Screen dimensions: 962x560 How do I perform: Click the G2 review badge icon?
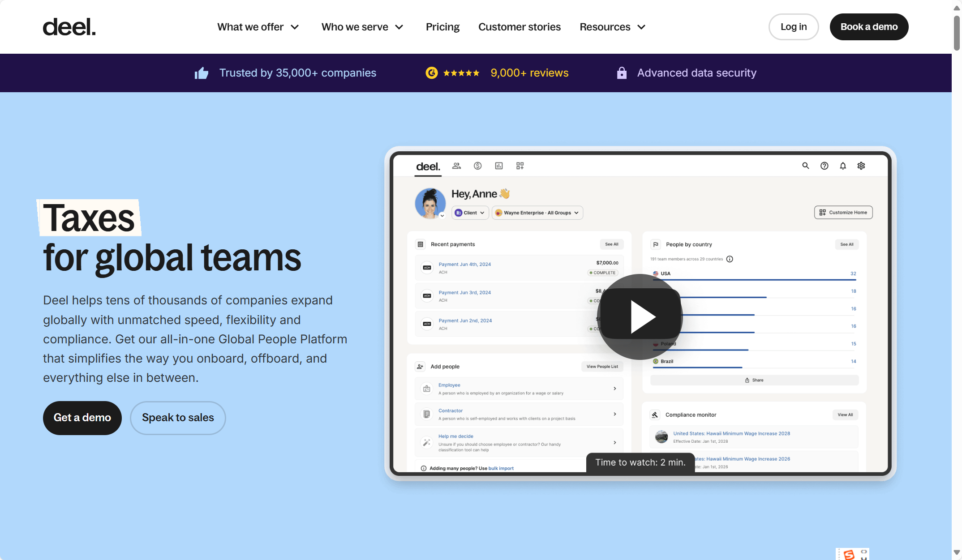pyautogui.click(x=431, y=73)
